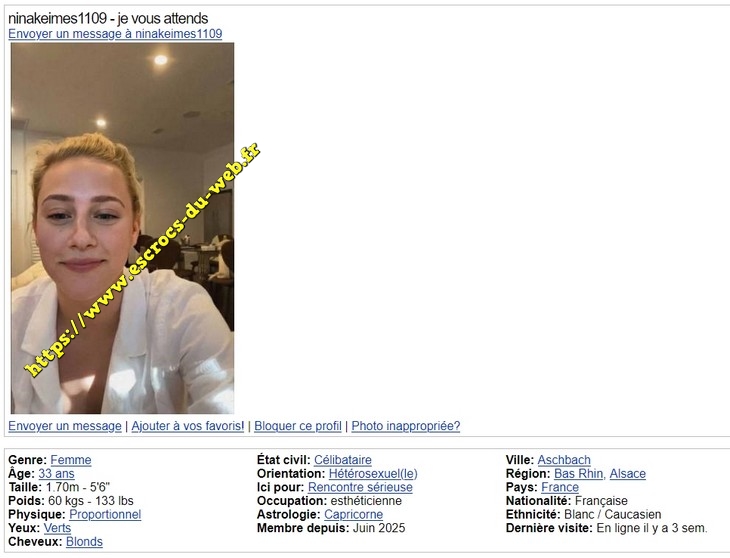Image resolution: width=730 pixels, height=558 pixels.
Task: Open the 'Blonds' hair link
Action: click(84, 542)
